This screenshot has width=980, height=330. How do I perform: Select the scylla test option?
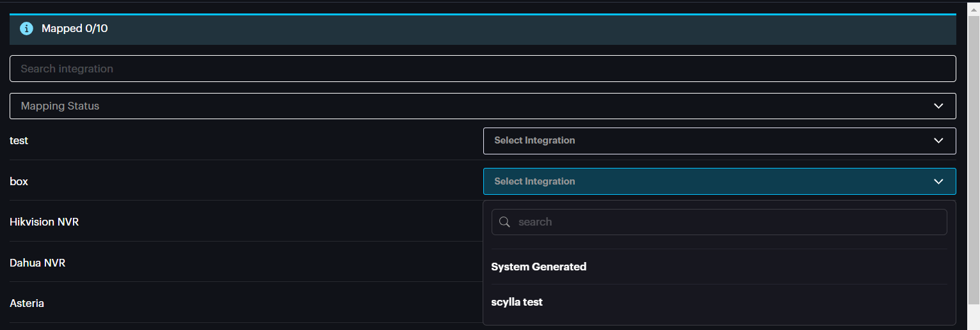coord(517,302)
